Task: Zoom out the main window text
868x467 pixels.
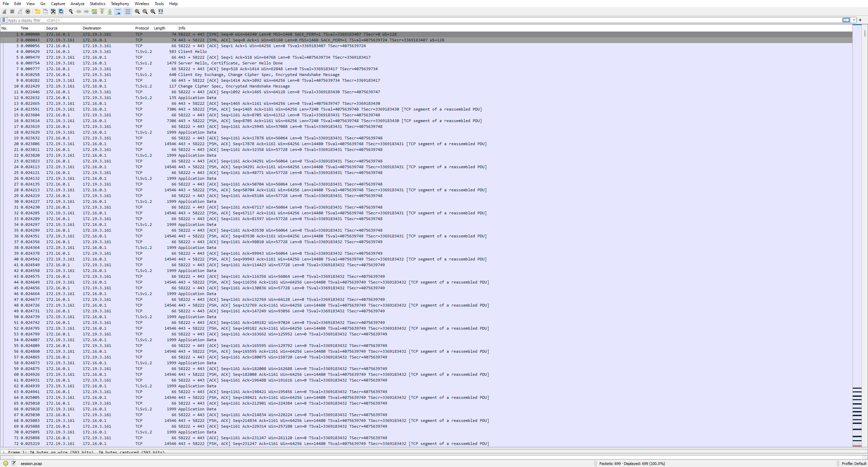Action: (x=145, y=12)
